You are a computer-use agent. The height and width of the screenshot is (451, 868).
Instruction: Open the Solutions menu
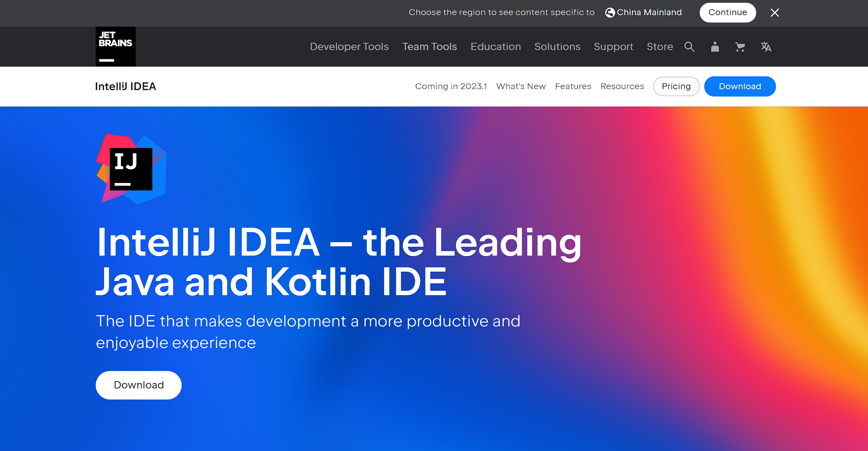(558, 46)
